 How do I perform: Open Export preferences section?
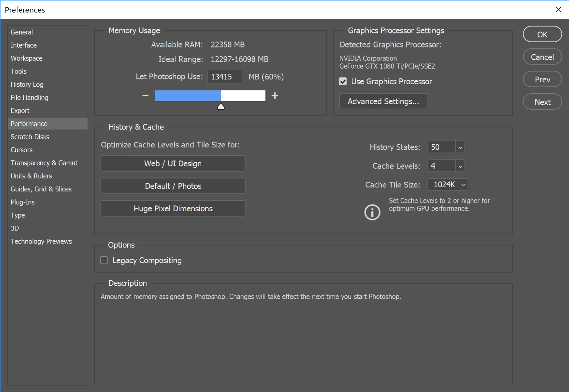pos(48,110)
